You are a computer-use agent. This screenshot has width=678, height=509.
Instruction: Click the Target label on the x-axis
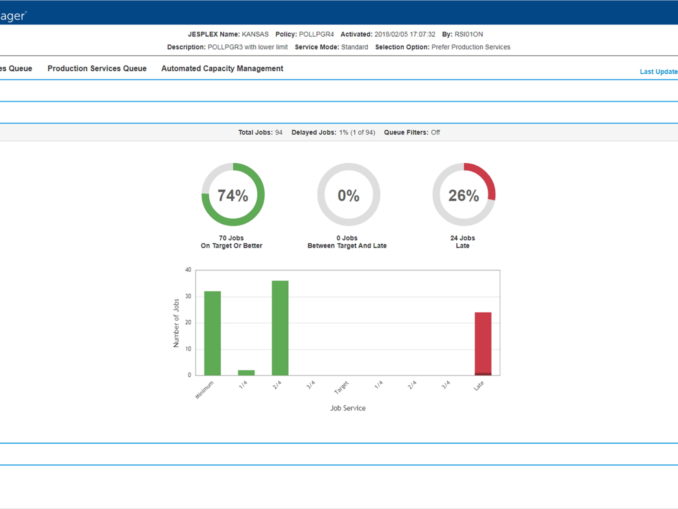click(341, 387)
